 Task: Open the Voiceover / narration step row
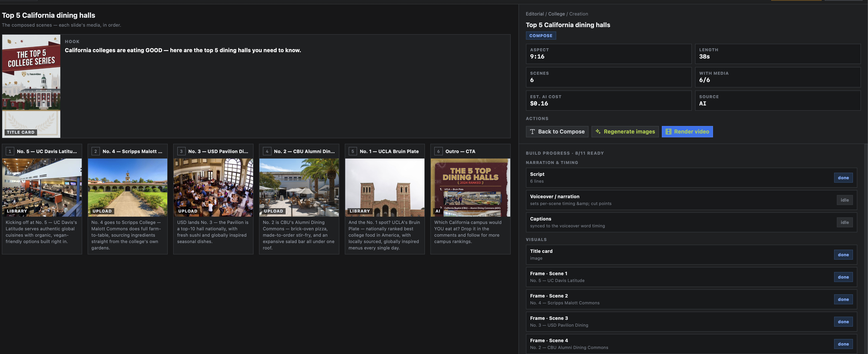tap(691, 200)
